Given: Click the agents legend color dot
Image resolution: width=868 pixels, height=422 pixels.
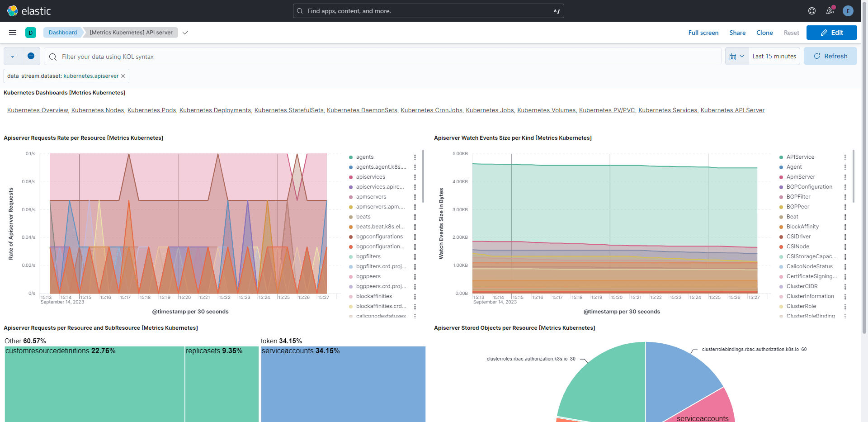Looking at the screenshot, I should (x=351, y=157).
